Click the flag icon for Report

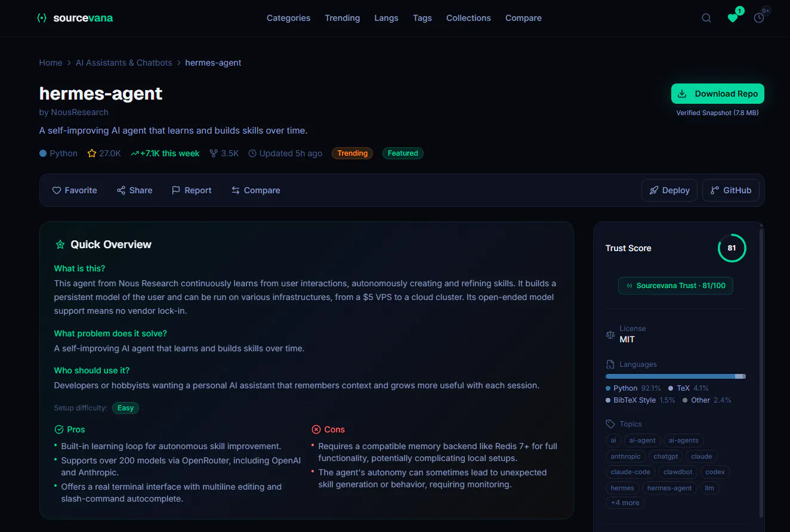point(176,190)
